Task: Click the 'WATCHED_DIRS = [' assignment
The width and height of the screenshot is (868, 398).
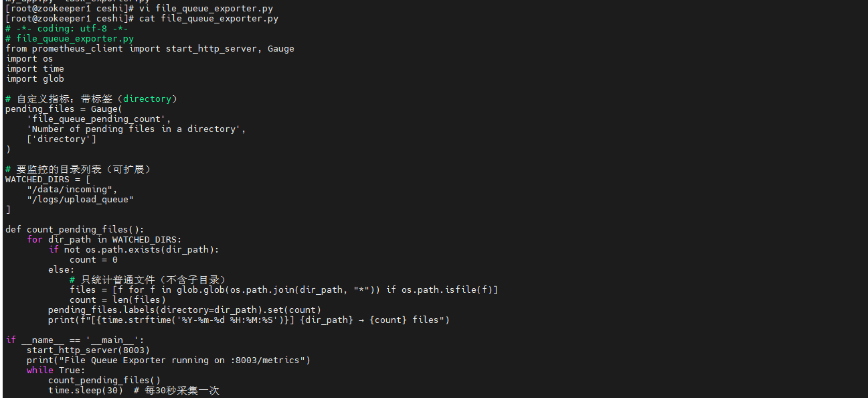Action: (48, 179)
